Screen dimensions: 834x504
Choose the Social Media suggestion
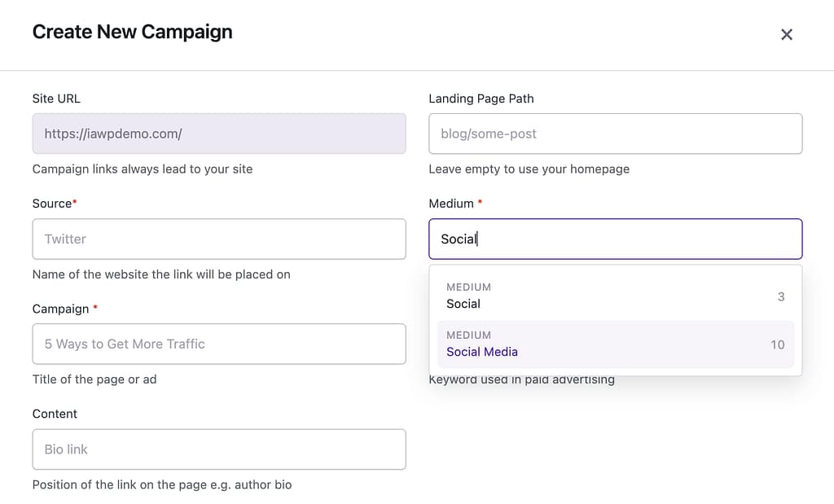click(616, 344)
